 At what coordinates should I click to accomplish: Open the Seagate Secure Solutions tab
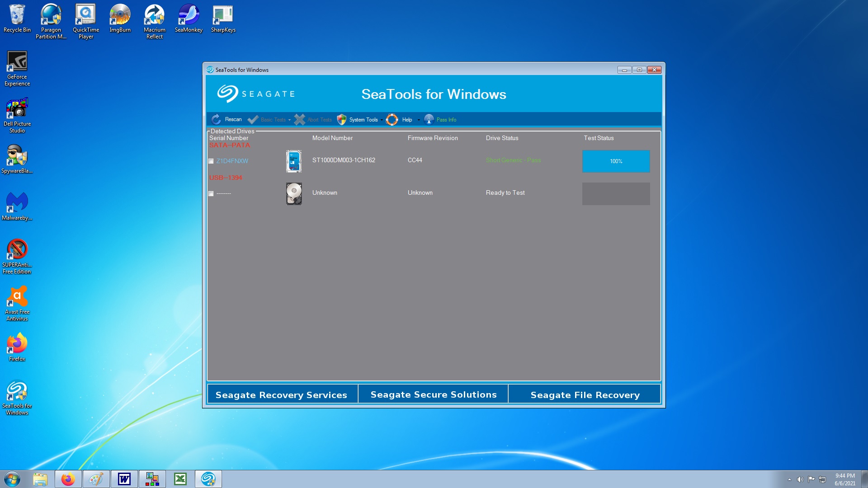point(433,394)
